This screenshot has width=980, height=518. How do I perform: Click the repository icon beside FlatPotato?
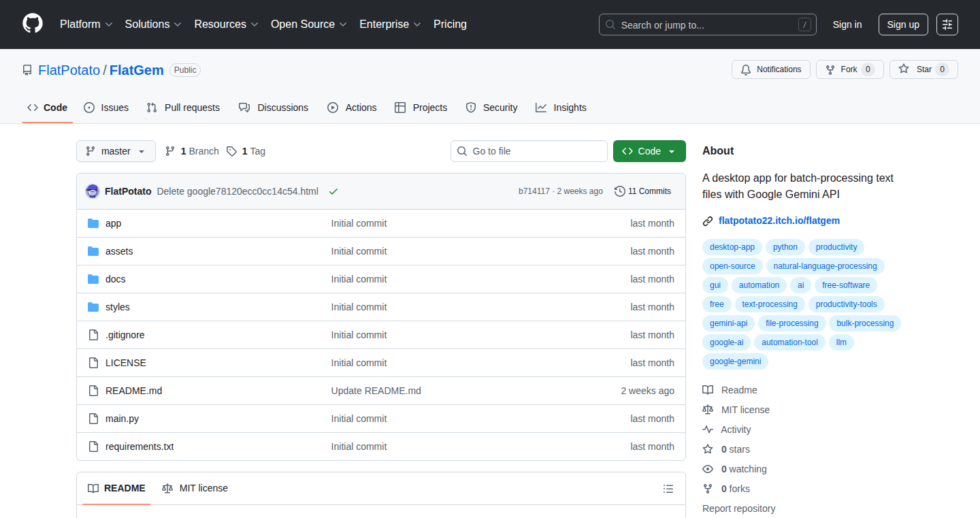27,70
